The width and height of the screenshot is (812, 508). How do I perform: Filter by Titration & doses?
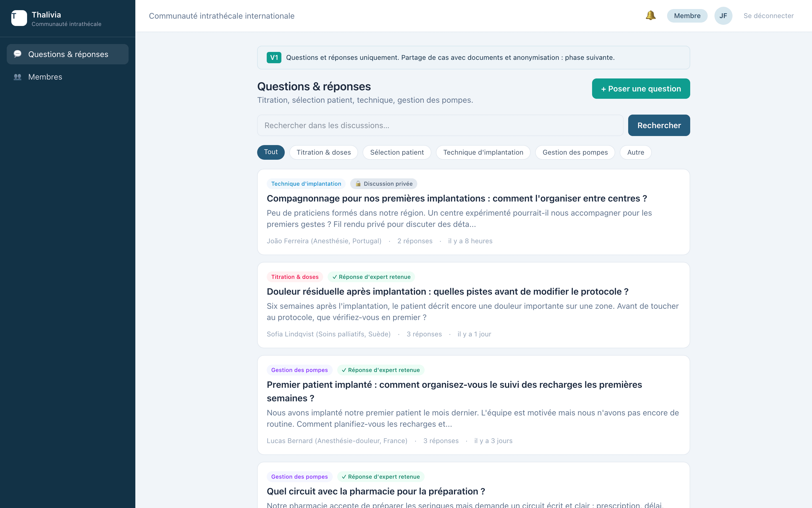tap(323, 152)
